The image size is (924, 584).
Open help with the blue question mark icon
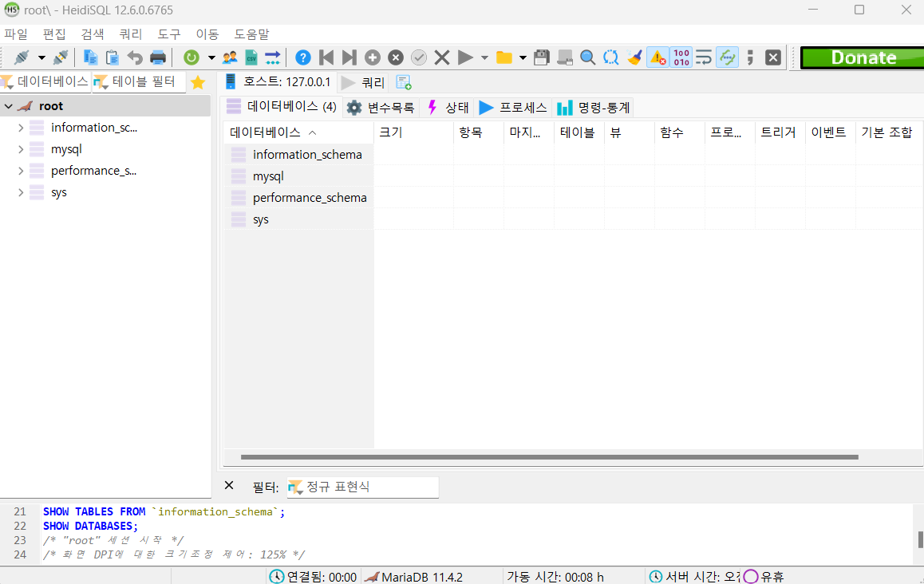pos(303,57)
